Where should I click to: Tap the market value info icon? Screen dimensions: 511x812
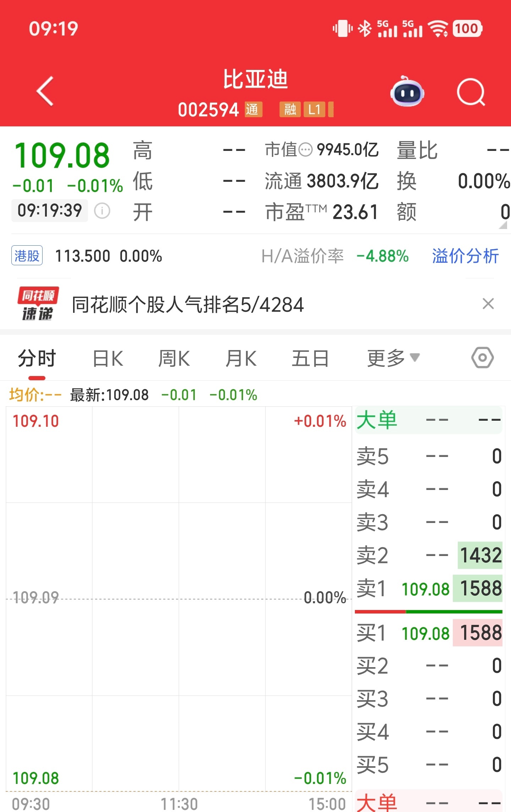[305, 149]
